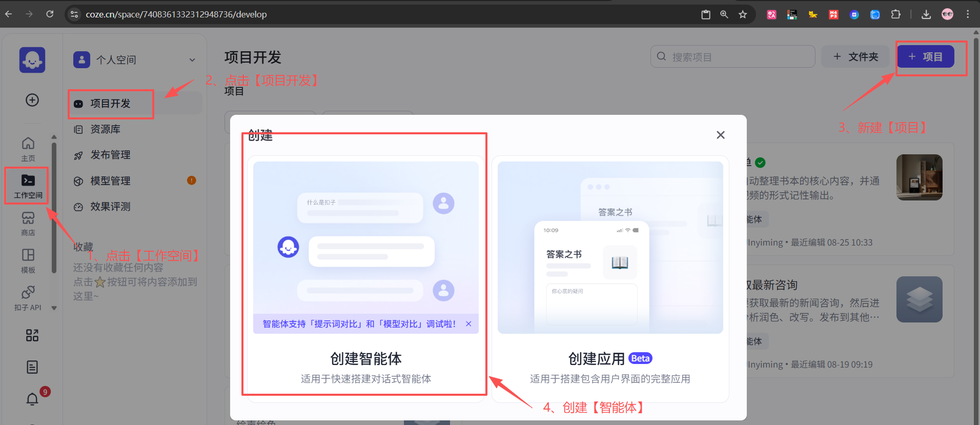Click the document icon in sidebar
The height and width of the screenshot is (425, 980).
point(32,367)
